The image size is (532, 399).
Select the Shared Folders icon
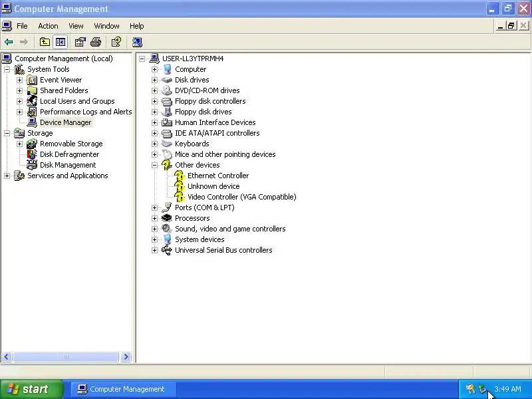point(32,90)
